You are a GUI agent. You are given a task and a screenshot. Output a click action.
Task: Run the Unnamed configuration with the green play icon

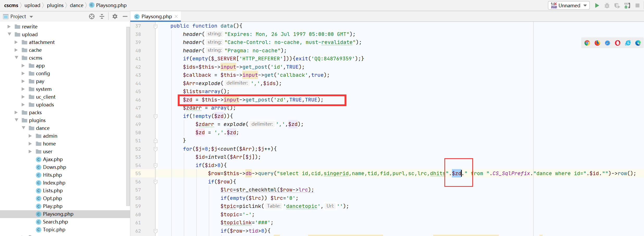pos(597,5)
